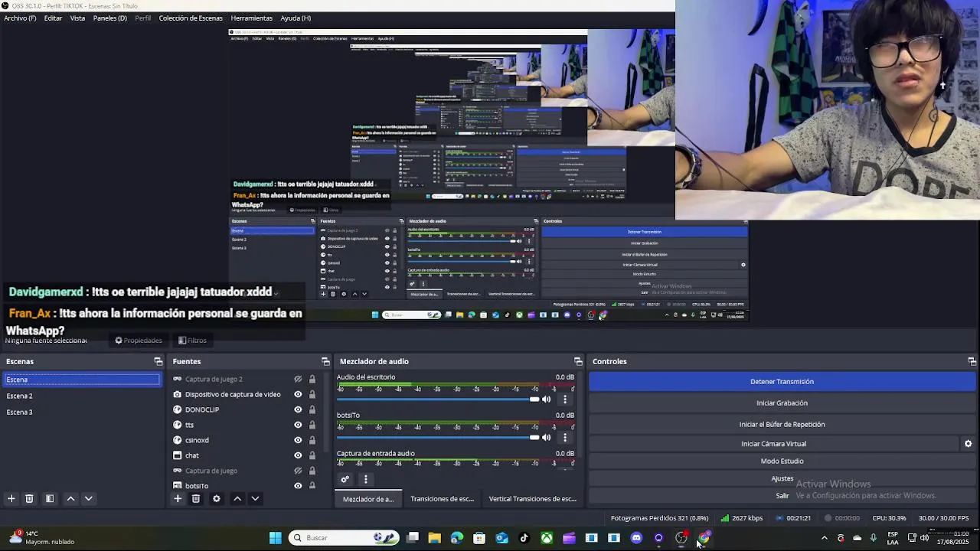Viewport: 980px width, 551px height.
Task: Open File Explorer from the taskbar
Action: (434, 538)
